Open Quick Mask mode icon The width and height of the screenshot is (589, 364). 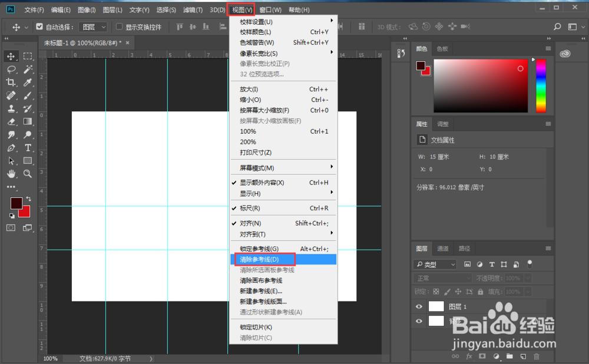pyautogui.click(x=11, y=227)
